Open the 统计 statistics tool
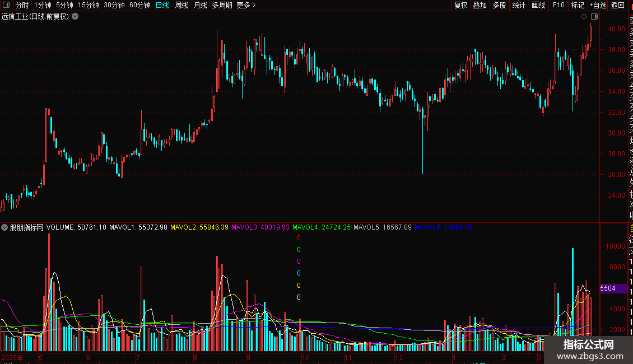 point(518,5)
